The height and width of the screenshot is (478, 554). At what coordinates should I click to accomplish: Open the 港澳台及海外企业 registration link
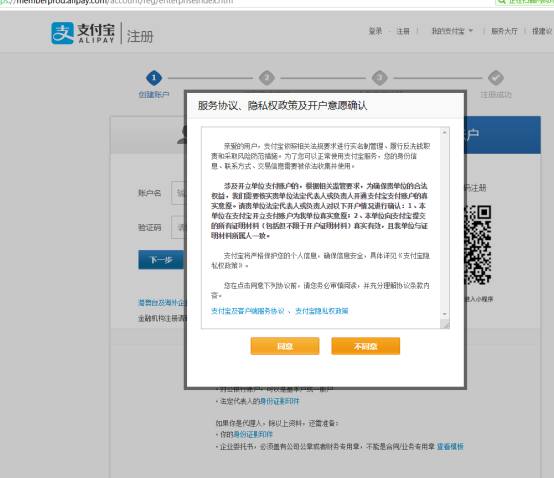point(163,303)
